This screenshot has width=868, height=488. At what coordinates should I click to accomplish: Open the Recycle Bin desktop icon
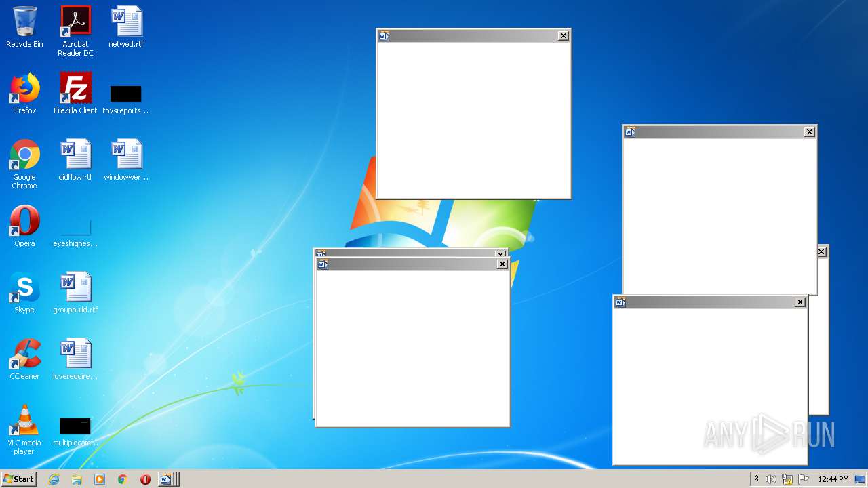pos(24,27)
